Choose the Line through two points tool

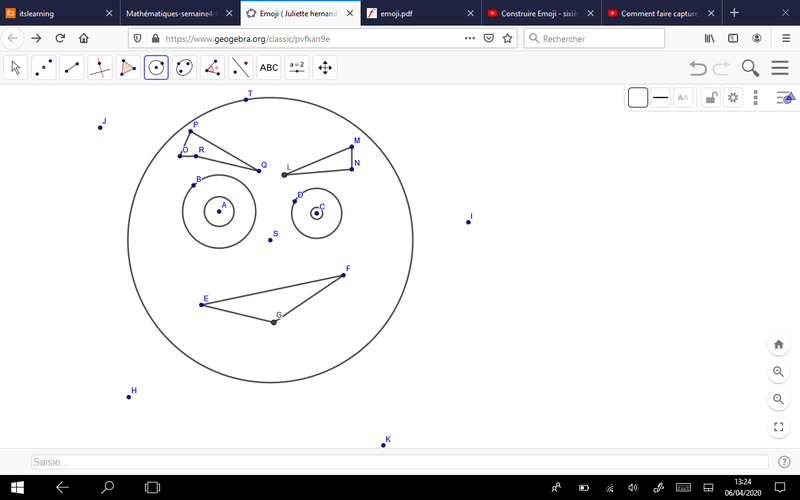coord(71,68)
